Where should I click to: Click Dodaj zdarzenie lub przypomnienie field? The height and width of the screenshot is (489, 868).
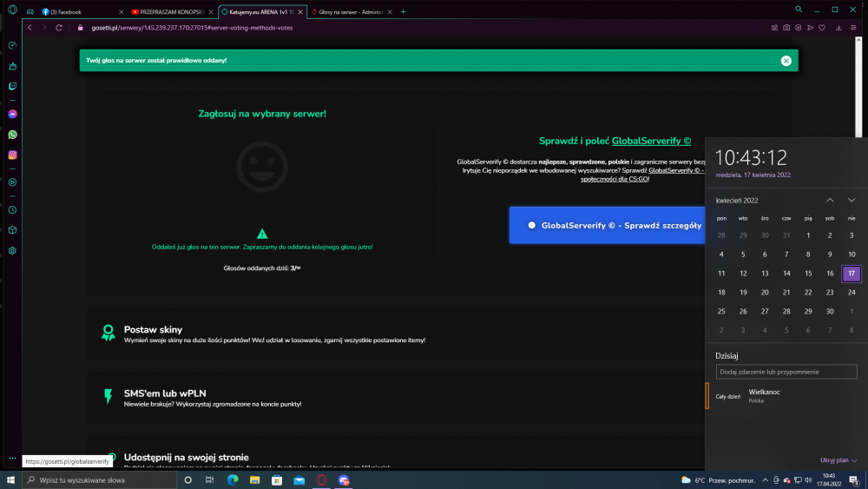(786, 372)
